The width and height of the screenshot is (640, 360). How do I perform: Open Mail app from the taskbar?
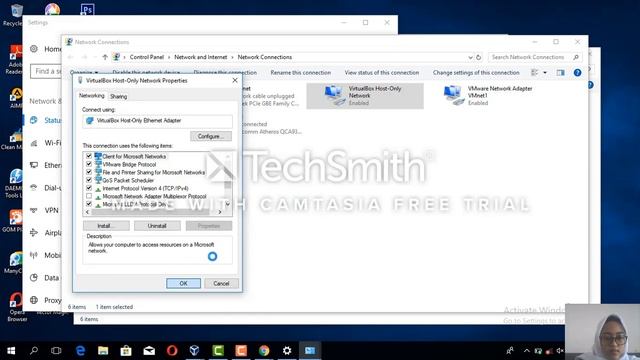click(149, 350)
